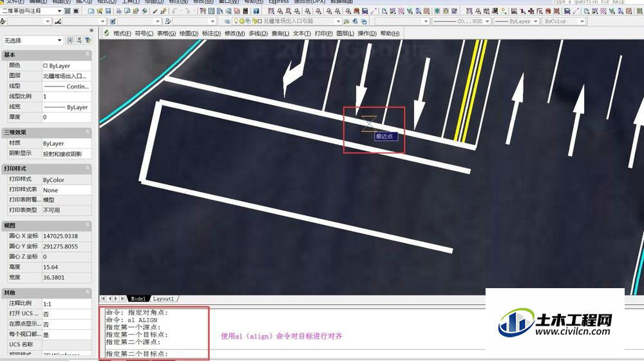Click the Open file icon
The image size is (644, 361).
(100, 11)
